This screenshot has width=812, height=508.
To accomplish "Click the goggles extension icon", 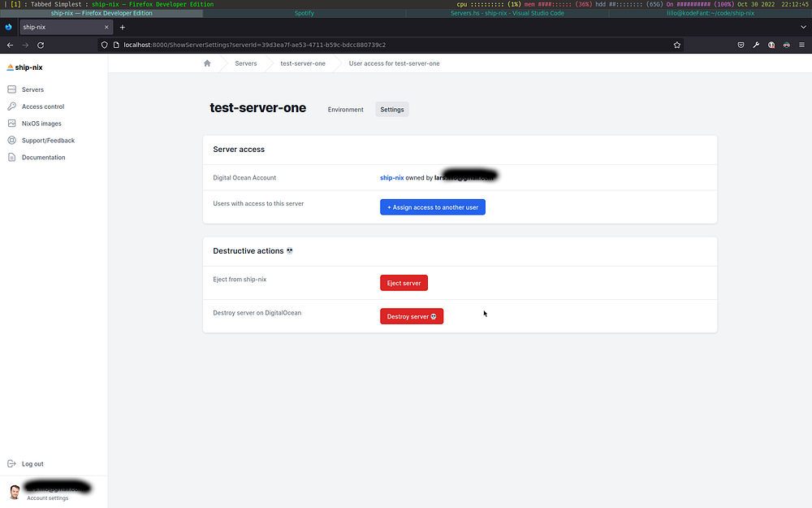I will 787,45.
